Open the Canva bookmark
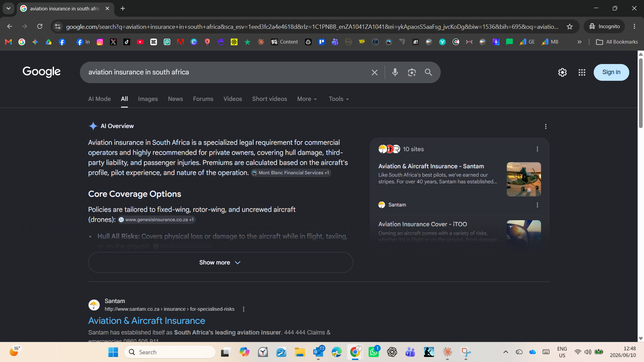644x362 pixels. [x=194, y=42]
